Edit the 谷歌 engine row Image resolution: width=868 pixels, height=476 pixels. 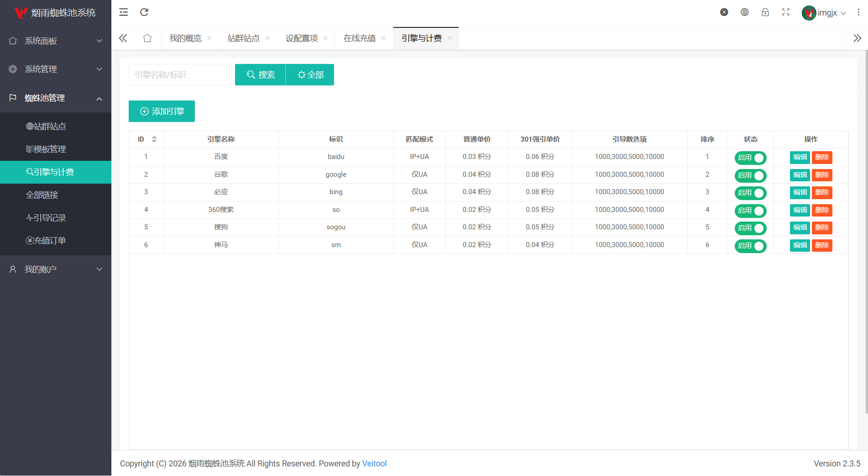point(800,175)
